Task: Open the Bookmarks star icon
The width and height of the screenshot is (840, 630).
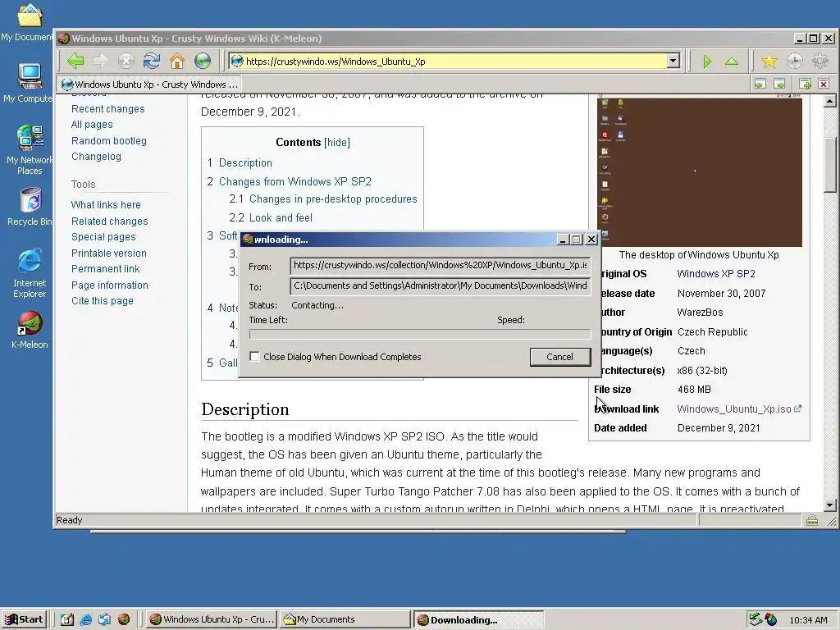Action: pos(769,61)
